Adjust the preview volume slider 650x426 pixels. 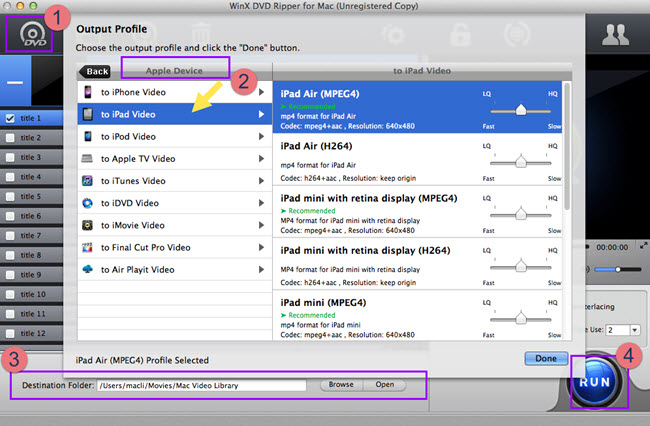(x=618, y=269)
